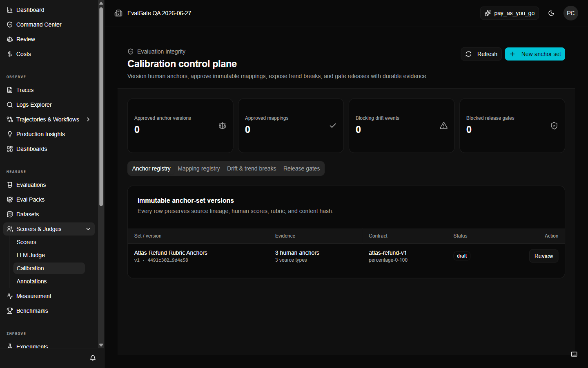Click Review button for Atlas Refund row
The image size is (588, 368).
pyautogui.click(x=543, y=256)
